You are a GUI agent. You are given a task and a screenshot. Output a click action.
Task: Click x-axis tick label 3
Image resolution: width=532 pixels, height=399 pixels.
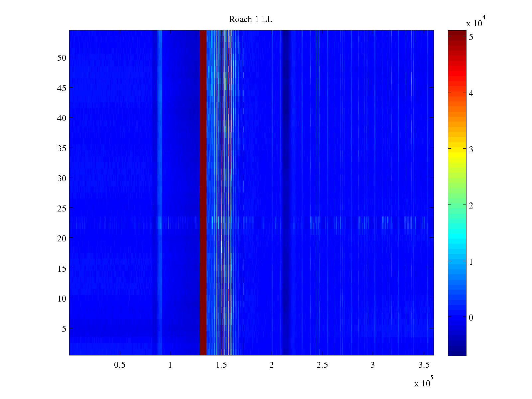pos(373,365)
